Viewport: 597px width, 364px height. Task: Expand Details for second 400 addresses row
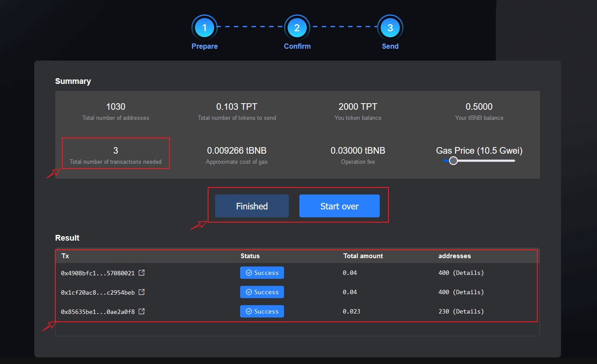(x=468, y=292)
